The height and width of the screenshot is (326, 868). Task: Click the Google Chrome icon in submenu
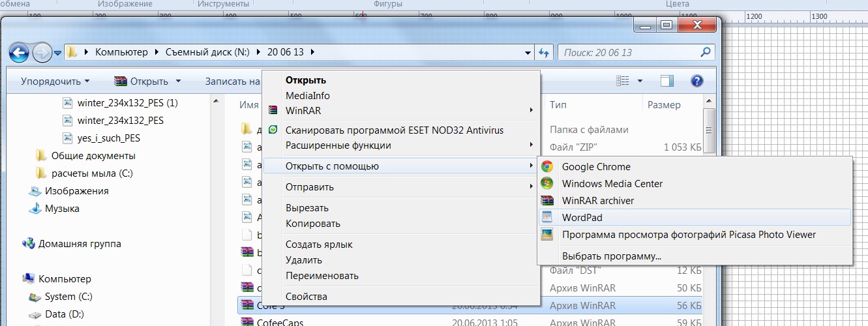[x=547, y=167]
